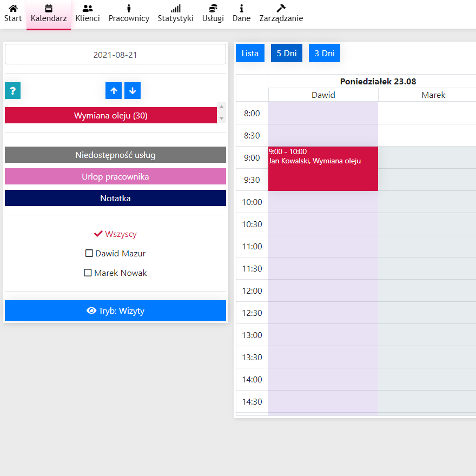Go to the Start home page
The height and width of the screenshot is (476, 476).
click(x=13, y=14)
